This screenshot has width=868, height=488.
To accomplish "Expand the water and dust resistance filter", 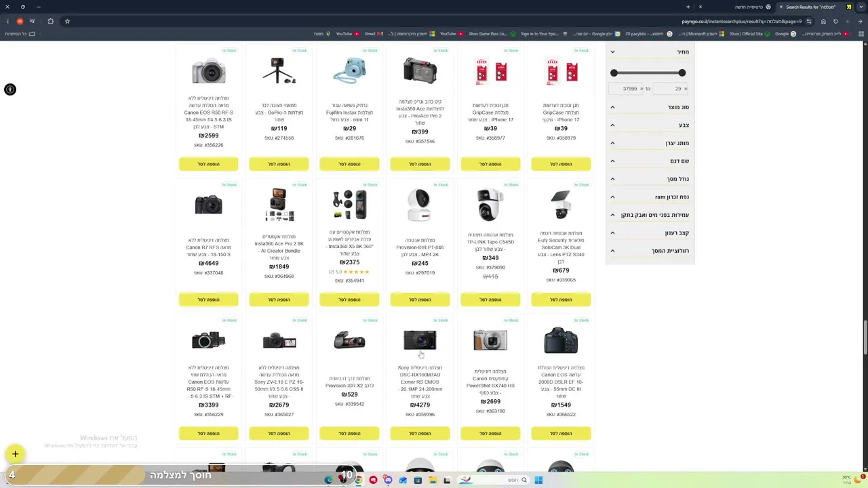I will [x=650, y=215].
